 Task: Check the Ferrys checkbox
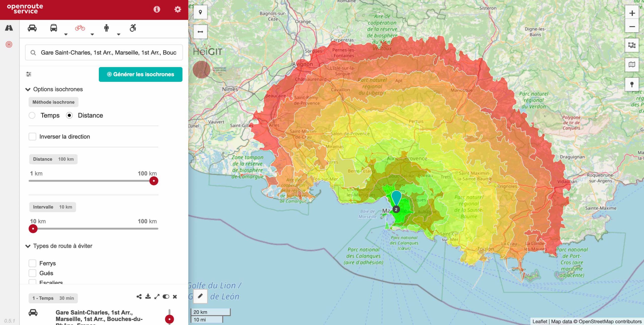click(x=32, y=263)
